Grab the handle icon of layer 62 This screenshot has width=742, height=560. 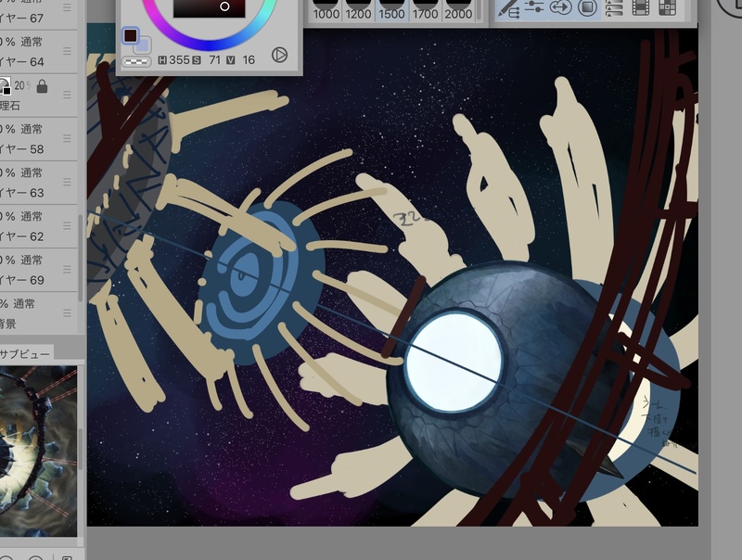(x=67, y=225)
